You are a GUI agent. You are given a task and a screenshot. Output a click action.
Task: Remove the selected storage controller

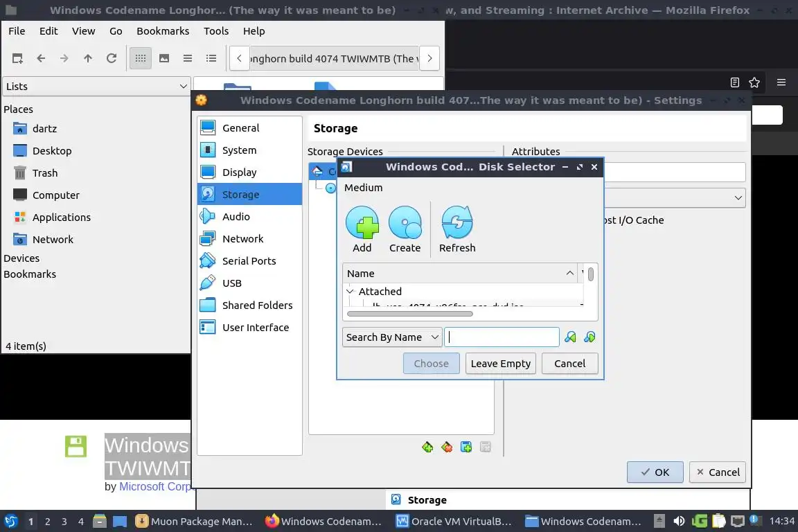(447, 447)
